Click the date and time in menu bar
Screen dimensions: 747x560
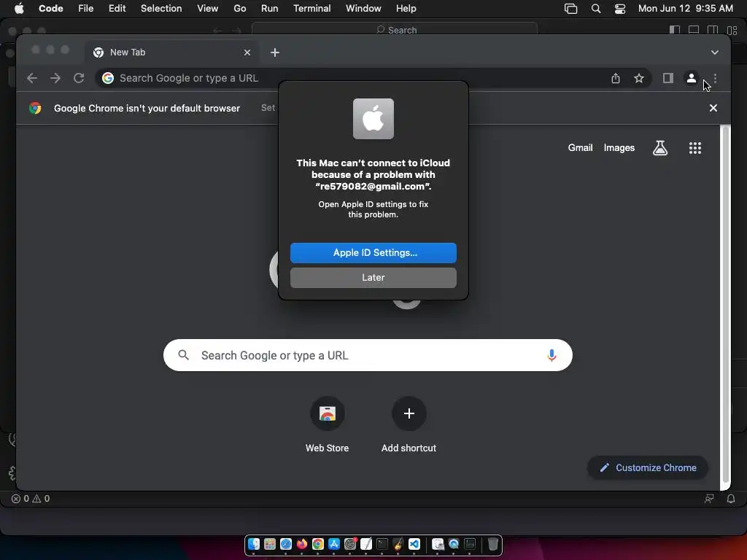click(x=686, y=9)
